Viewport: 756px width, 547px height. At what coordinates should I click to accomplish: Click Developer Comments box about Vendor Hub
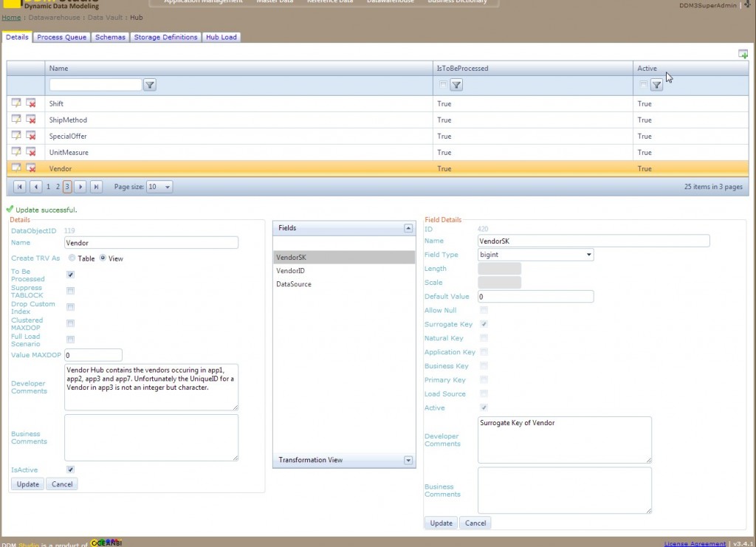tap(151, 388)
